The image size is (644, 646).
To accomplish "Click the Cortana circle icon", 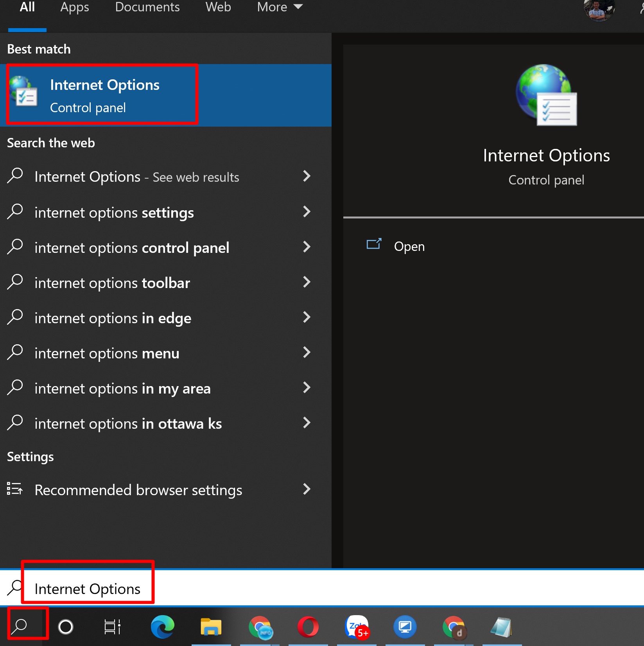I will [x=66, y=627].
